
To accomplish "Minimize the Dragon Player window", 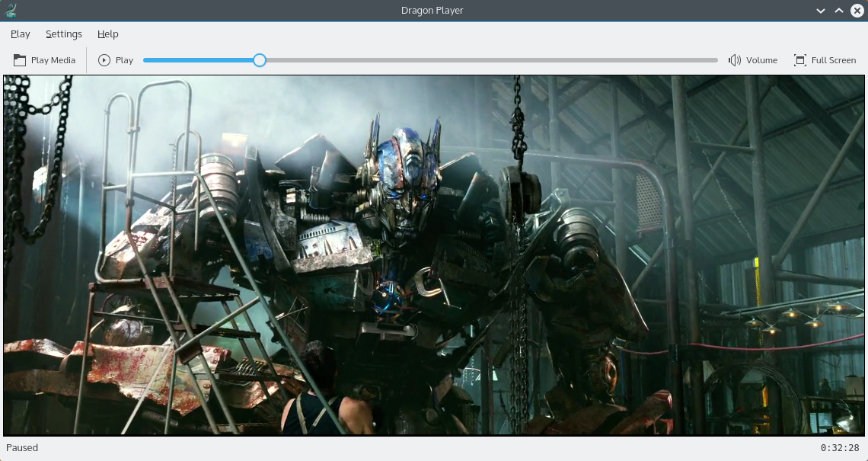I will point(821,11).
